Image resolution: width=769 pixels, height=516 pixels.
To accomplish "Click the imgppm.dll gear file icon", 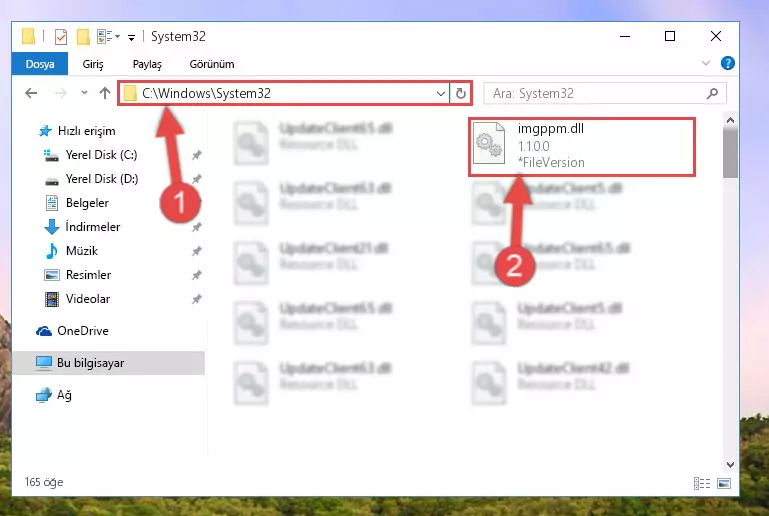I will pos(489,143).
